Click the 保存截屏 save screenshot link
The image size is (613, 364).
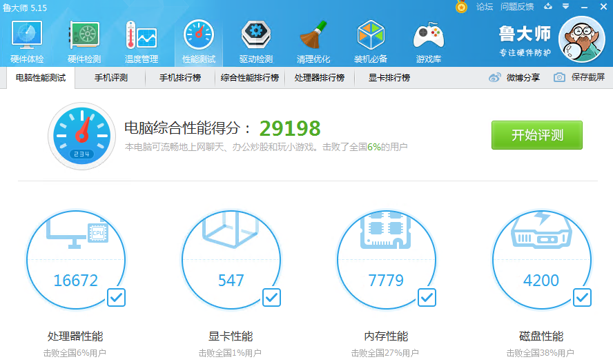coord(588,77)
